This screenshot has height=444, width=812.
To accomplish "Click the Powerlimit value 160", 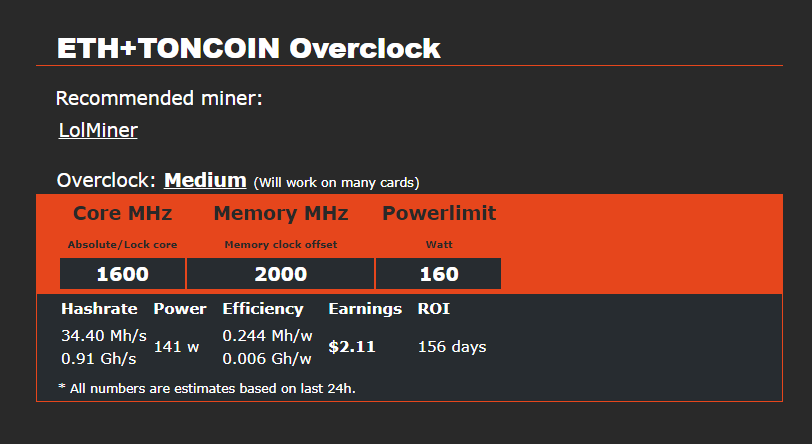I will pos(439,274).
